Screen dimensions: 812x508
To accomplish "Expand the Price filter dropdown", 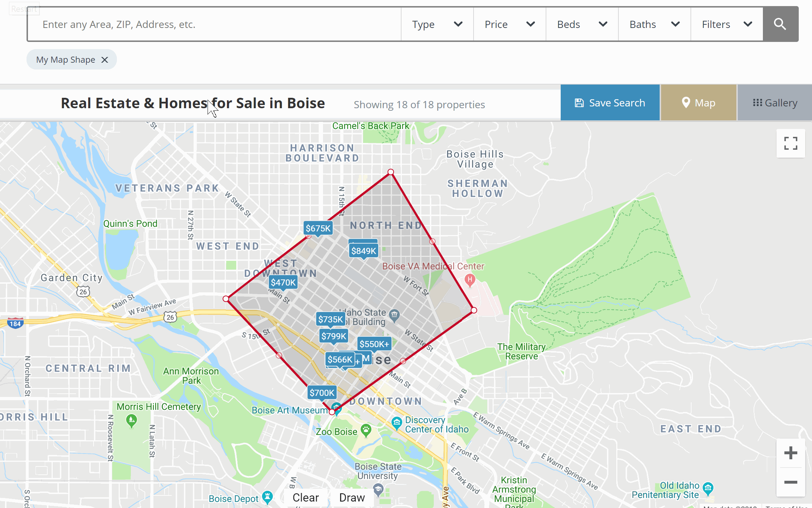I will click(x=509, y=24).
